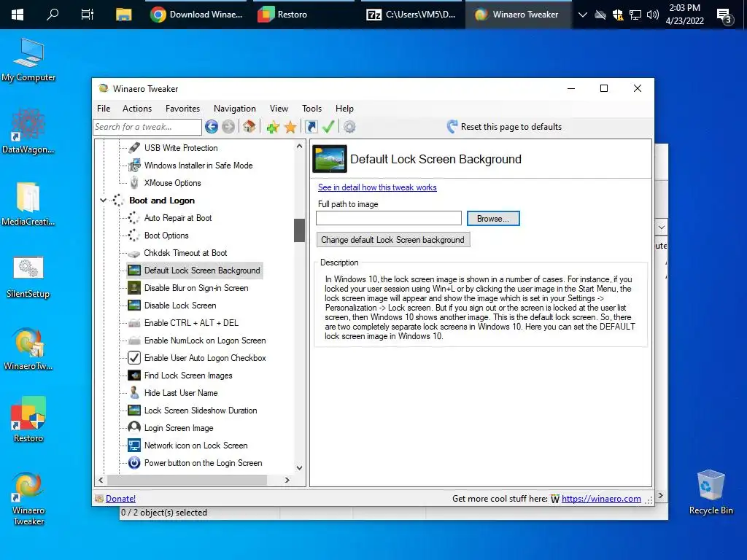Select Chkdsk Timeout at Boot
747x560 pixels.
click(x=185, y=253)
